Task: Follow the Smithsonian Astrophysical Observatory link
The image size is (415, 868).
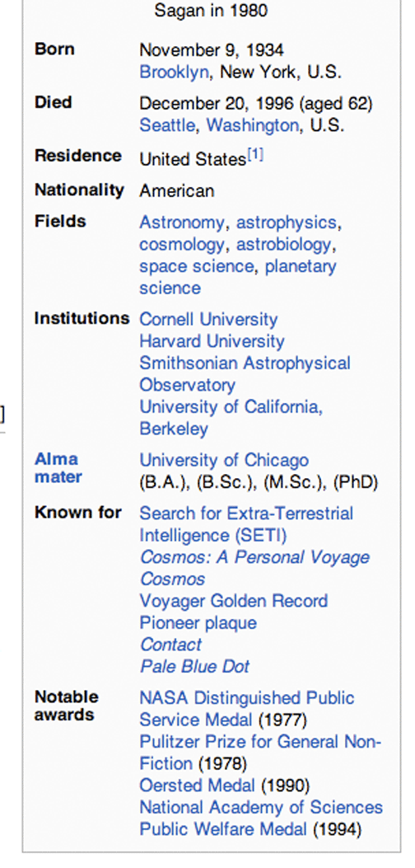Action: coord(245,373)
